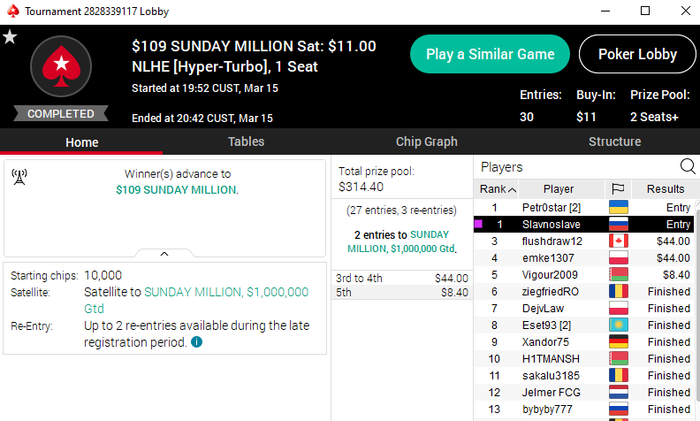The image size is (700, 421).
Task: Click the country flag column header
Action: (617, 188)
